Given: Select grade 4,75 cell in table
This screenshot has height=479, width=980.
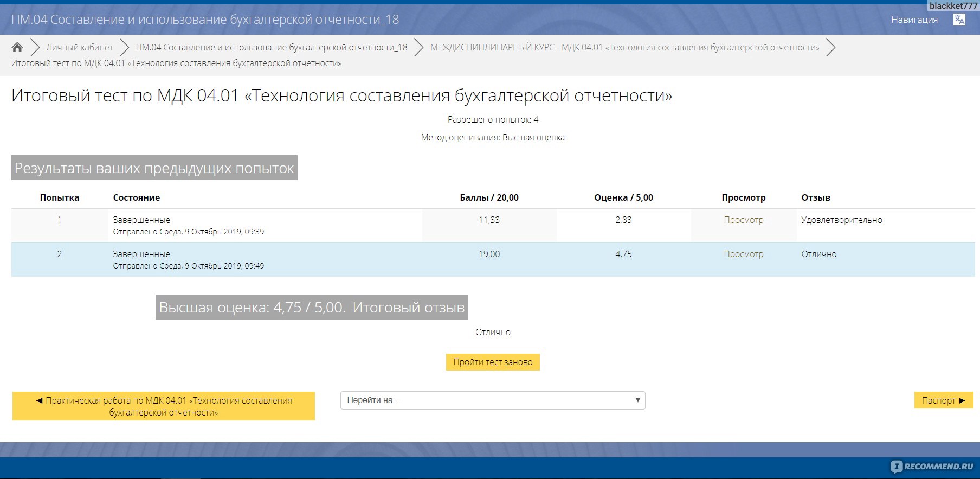Looking at the screenshot, I should pos(623,254).
